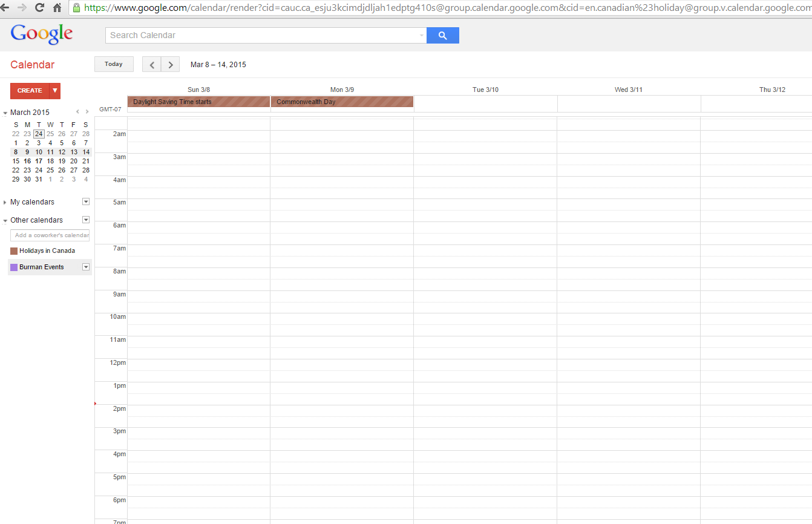Run search with the blue magnifier button
This screenshot has width=812, height=524.
click(x=443, y=35)
